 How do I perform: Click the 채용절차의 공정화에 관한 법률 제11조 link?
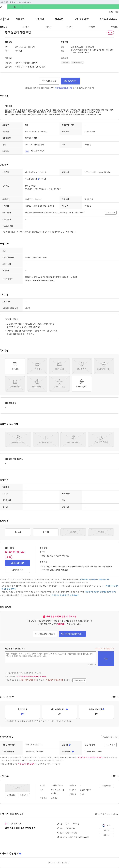point(65,595)
